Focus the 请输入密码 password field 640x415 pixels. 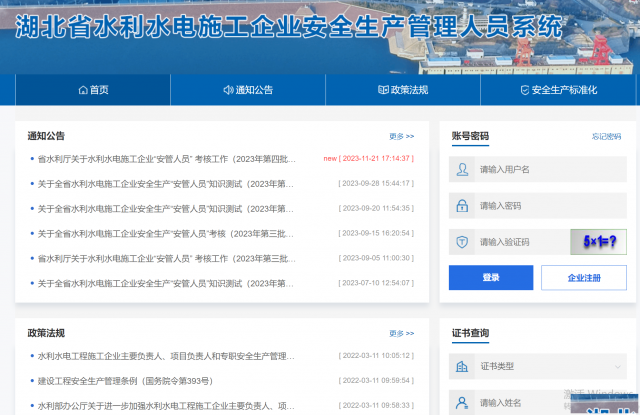(538, 206)
